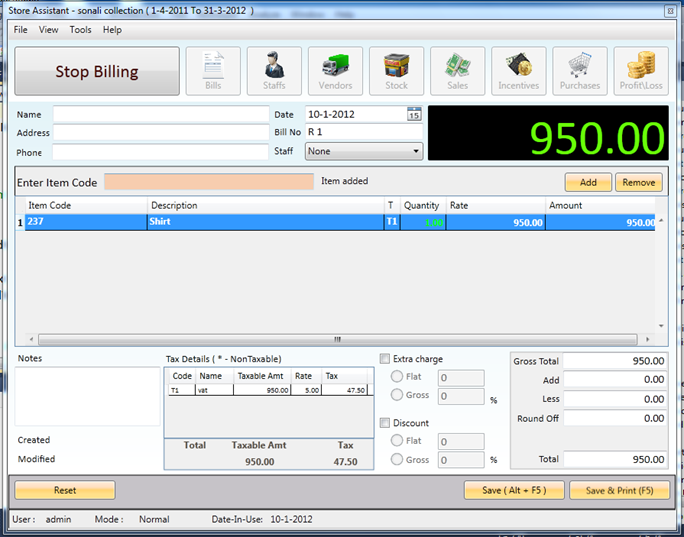Viewport: 684px width, 537px height.
Task: Select the Shirt description cell
Action: pyautogui.click(x=266, y=222)
